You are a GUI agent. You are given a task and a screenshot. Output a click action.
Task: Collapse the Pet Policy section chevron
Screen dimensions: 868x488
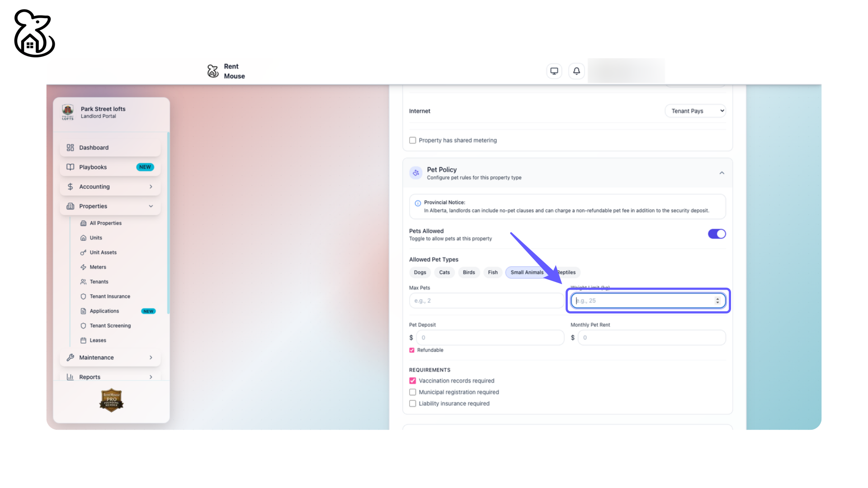coord(722,173)
